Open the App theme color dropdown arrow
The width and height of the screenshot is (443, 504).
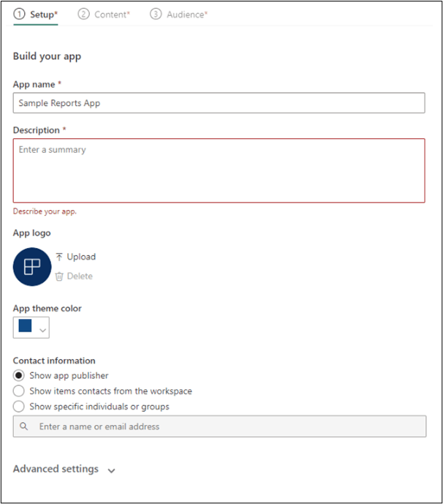pyautogui.click(x=43, y=330)
